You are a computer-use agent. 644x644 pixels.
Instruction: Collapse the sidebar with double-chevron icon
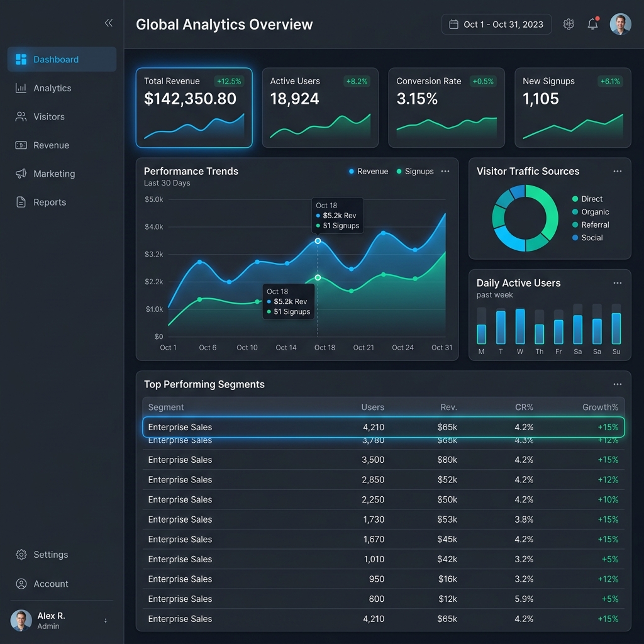[108, 23]
